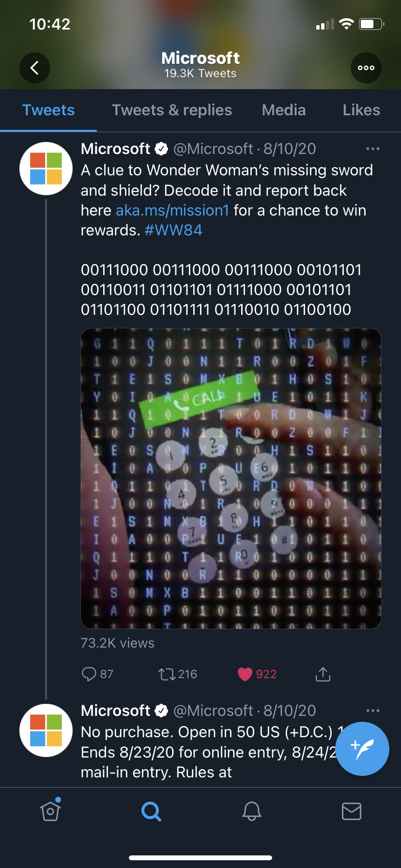The width and height of the screenshot is (401, 868).
Task: Open the #WW84 hashtag
Action: pyautogui.click(x=173, y=230)
